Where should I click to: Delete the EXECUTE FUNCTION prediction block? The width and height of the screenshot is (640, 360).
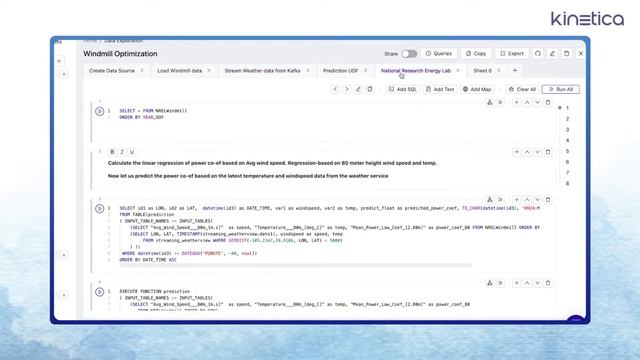pos(548,283)
